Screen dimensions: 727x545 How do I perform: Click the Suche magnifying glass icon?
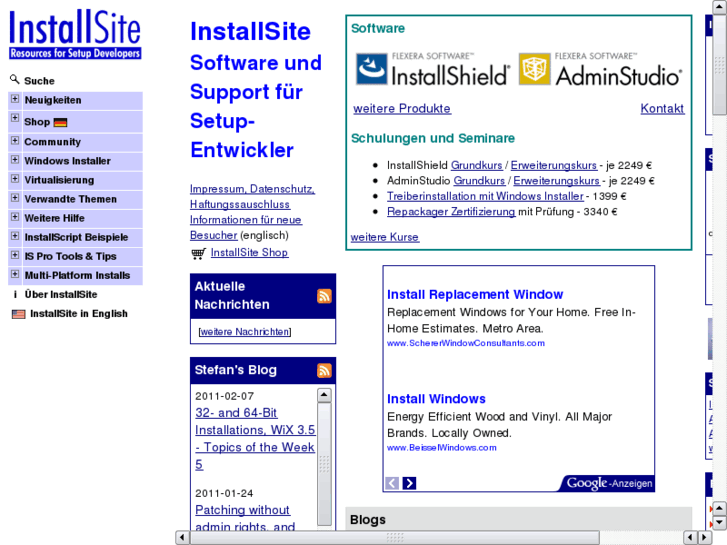click(14, 80)
